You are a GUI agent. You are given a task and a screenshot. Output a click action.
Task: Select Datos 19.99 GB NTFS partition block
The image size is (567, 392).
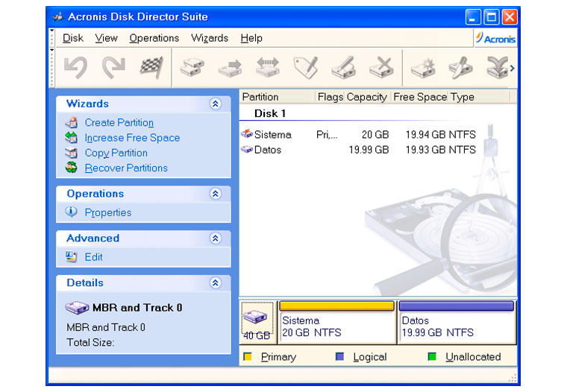457,322
